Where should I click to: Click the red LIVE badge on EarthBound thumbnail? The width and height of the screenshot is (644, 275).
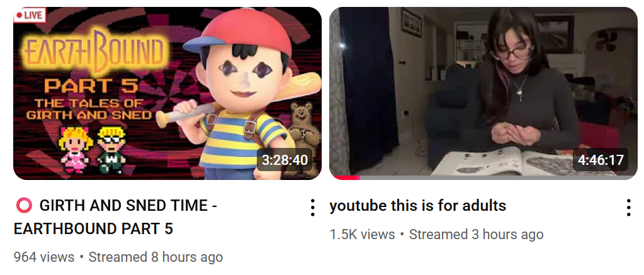pos(29,16)
